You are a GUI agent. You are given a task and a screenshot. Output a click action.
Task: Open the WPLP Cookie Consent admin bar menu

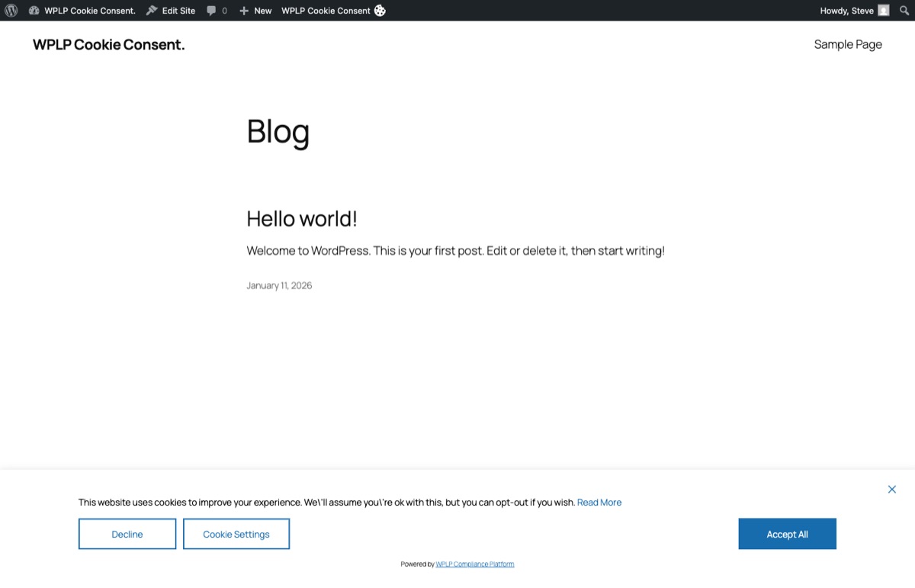[333, 11]
